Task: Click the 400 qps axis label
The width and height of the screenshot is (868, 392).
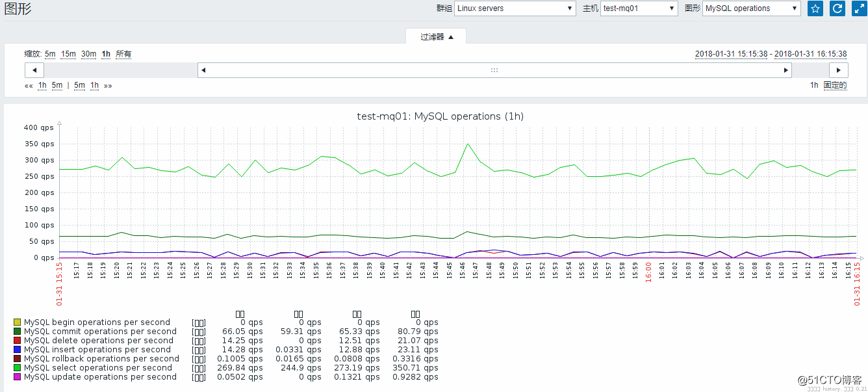Action: coord(38,128)
